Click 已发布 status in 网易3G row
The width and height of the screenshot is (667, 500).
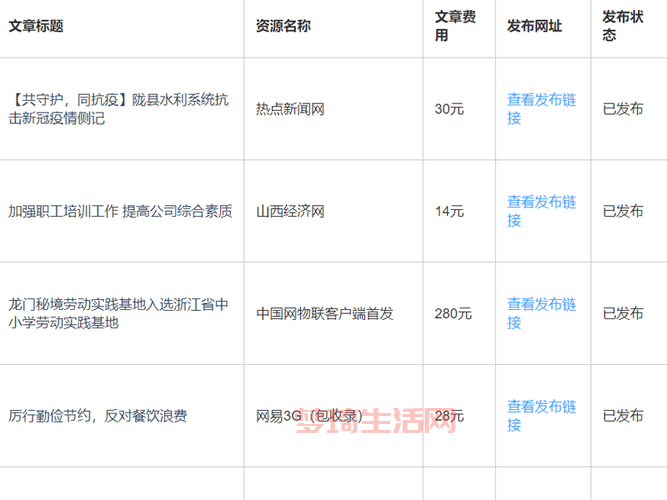[623, 416]
